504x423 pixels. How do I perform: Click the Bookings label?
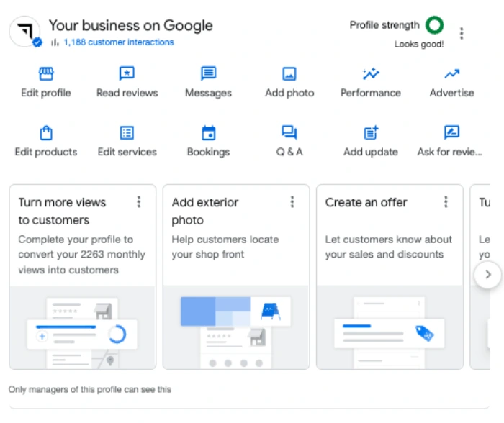tap(208, 152)
